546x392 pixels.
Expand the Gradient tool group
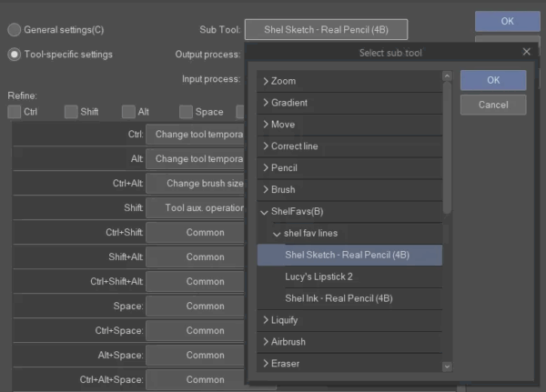coord(266,103)
